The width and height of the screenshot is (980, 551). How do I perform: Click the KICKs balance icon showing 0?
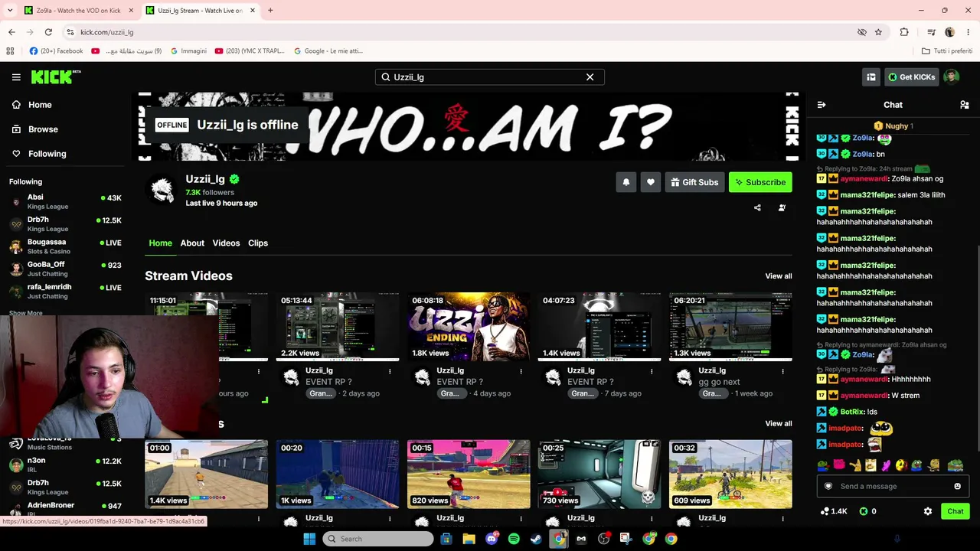point(864,511)
